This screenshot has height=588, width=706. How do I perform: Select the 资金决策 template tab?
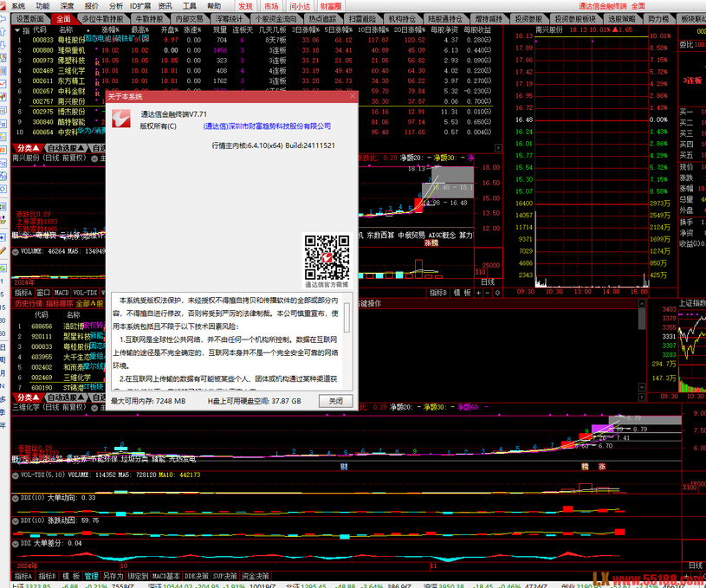point(256,576)
